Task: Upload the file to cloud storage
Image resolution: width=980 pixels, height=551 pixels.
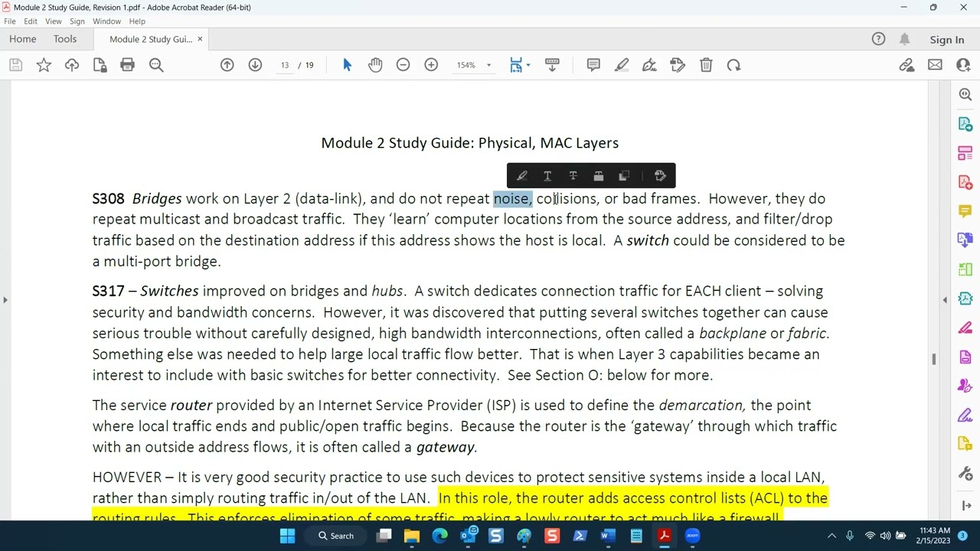Action: point(72,65)
